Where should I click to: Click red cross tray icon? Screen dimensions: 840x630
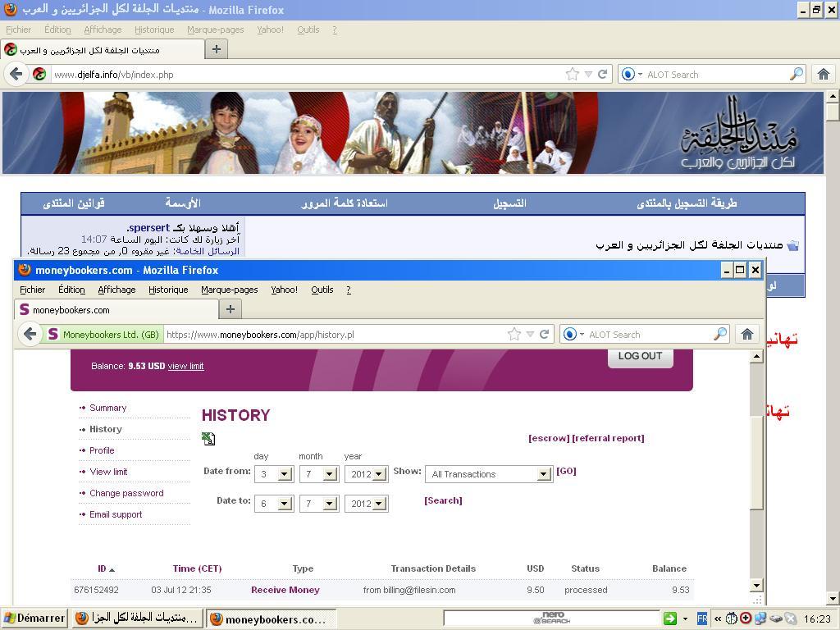click(x=745, y=619)
